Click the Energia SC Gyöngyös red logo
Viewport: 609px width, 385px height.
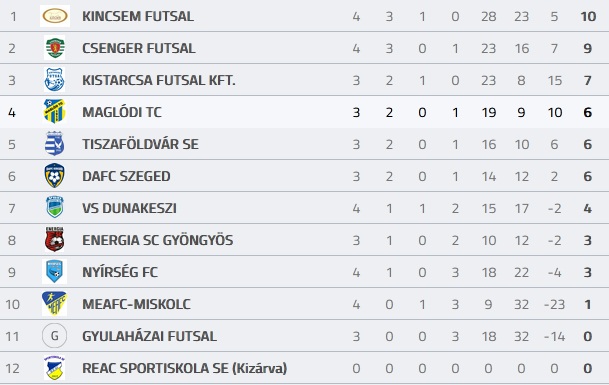coord(55,240)
